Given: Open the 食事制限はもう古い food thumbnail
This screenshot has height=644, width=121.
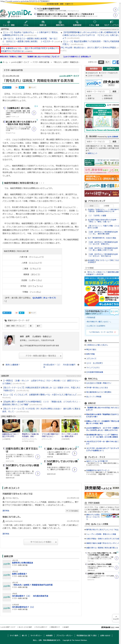Looking at the screenshot, I should coord(11,426).
